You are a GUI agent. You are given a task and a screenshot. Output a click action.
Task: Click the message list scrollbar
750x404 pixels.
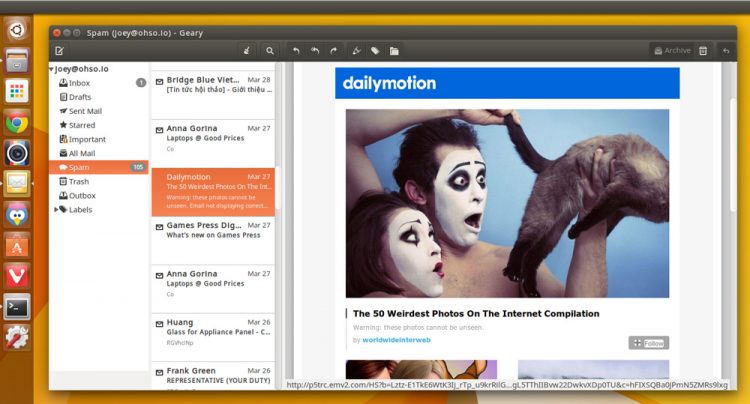(x=277, y=187)
